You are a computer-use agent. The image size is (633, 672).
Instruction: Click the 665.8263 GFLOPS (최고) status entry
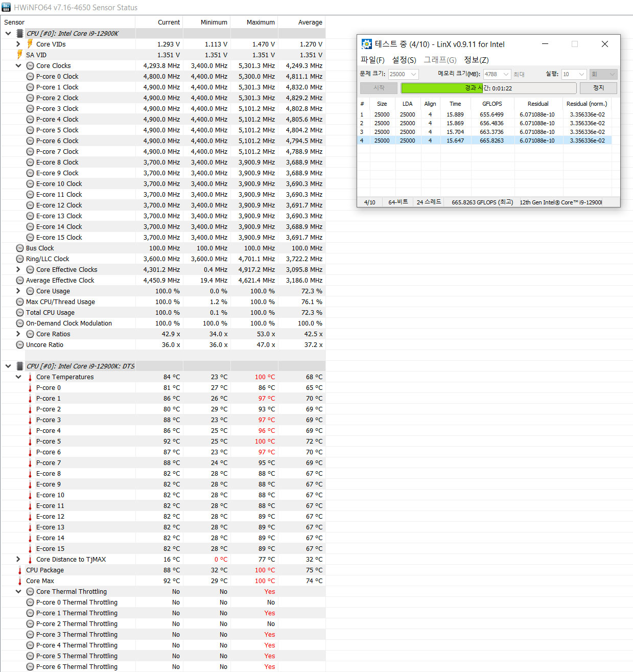click(x=482, y=202)
